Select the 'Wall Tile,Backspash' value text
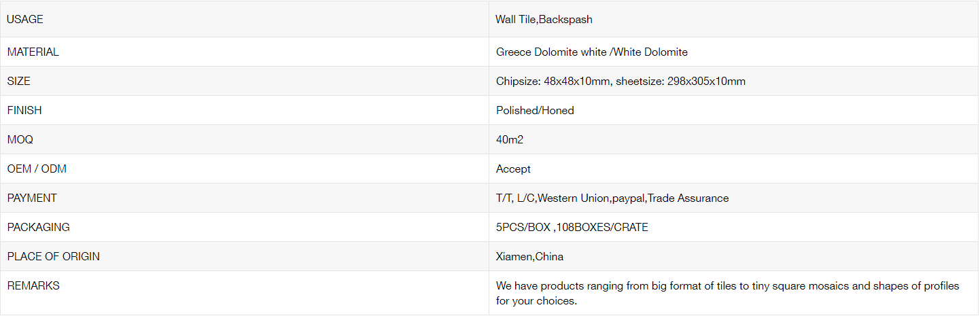The height and width of the screenshot is (316, 980). point(544,19)
